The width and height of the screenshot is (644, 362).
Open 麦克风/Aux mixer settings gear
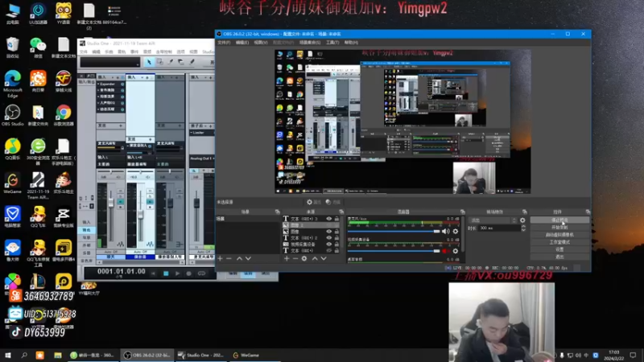tap(456, 232)
